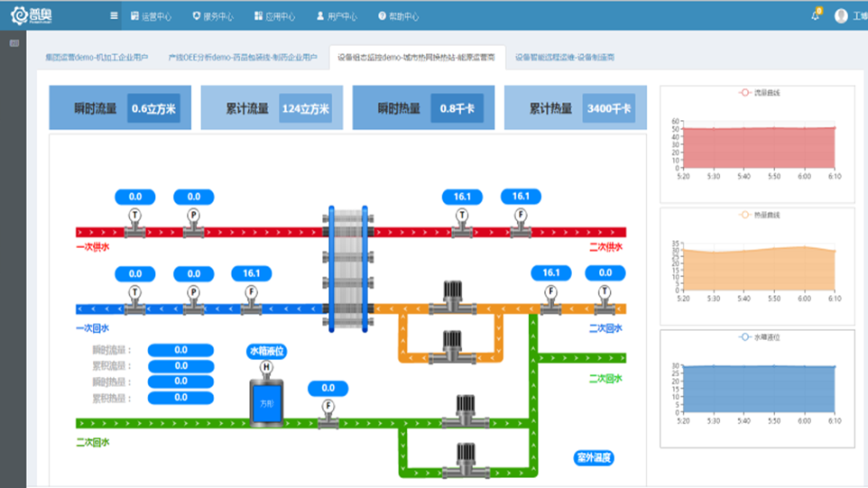The height and width of the screenshot is (488, 868).
Task: Click the 累计流量 124立方米 card
Action: point(272,107)
